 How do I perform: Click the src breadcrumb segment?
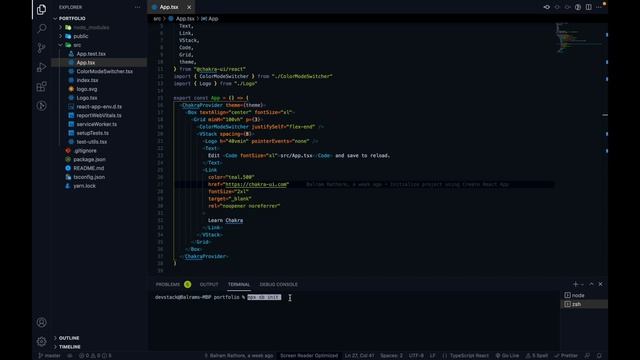157,19
